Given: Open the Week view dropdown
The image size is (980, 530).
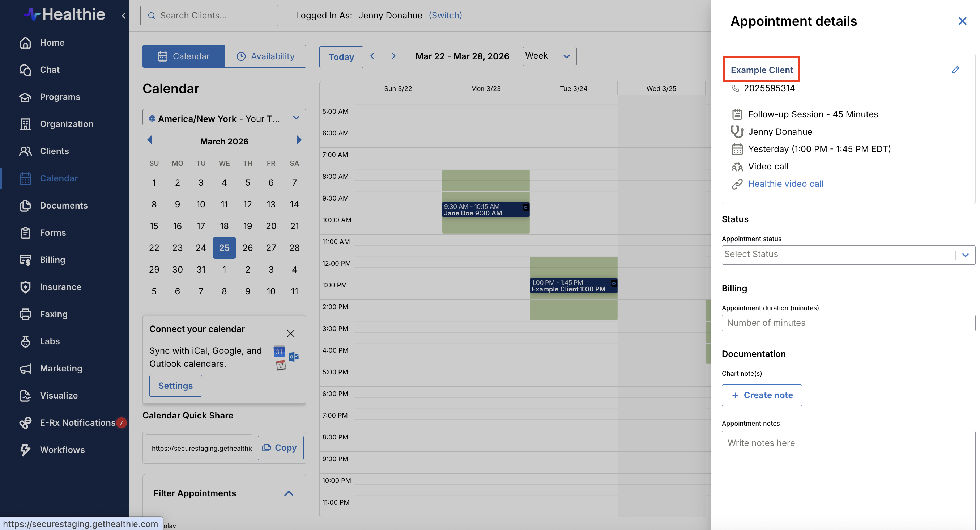Looking at the screenshot, I should click(549, 56).
